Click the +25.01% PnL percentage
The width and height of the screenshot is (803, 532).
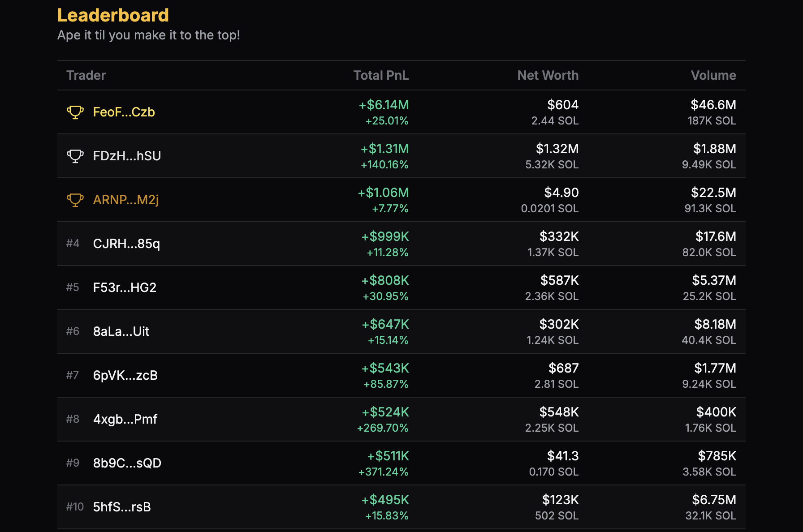(x=387, y=121)
